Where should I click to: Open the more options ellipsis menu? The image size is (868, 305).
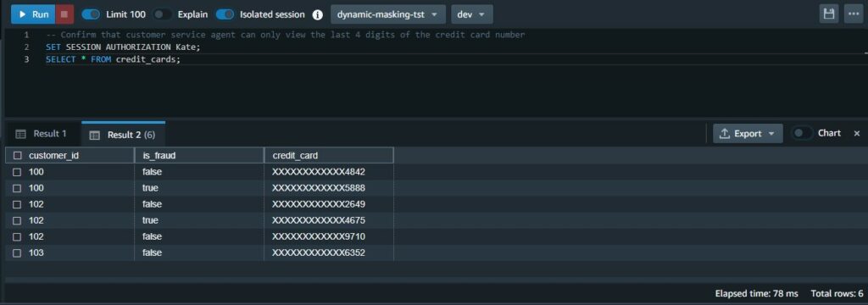click(x=853, y=14)
